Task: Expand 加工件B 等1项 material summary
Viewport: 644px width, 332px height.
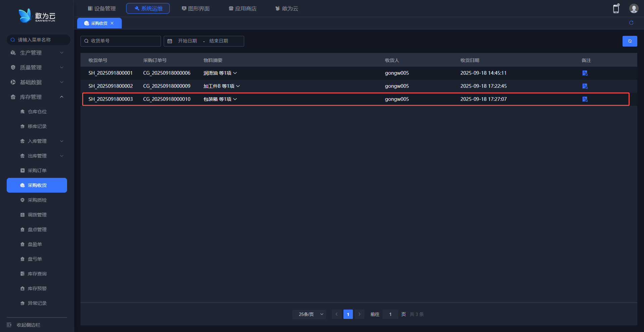Action: click(x=221, y=86)
